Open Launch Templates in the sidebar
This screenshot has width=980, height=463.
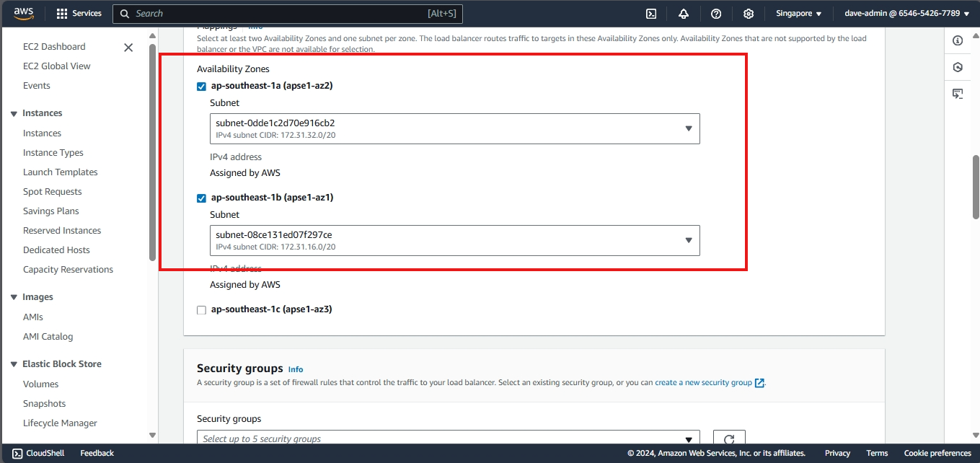[60, 172]
